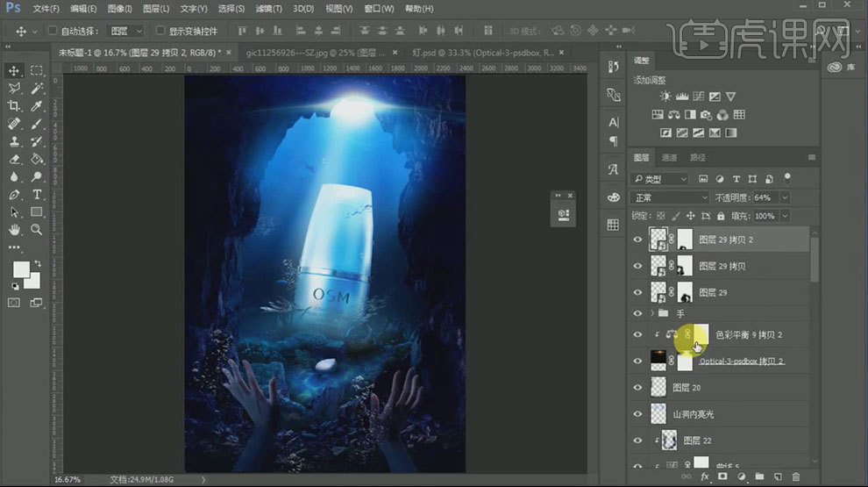Create a new group with folder icon

point(759,476)
